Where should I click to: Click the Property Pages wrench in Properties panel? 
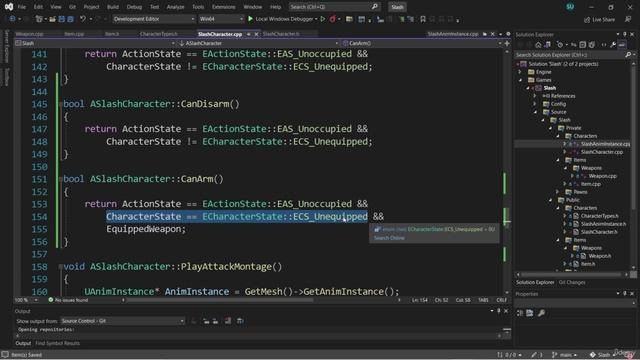click(541, 313)
